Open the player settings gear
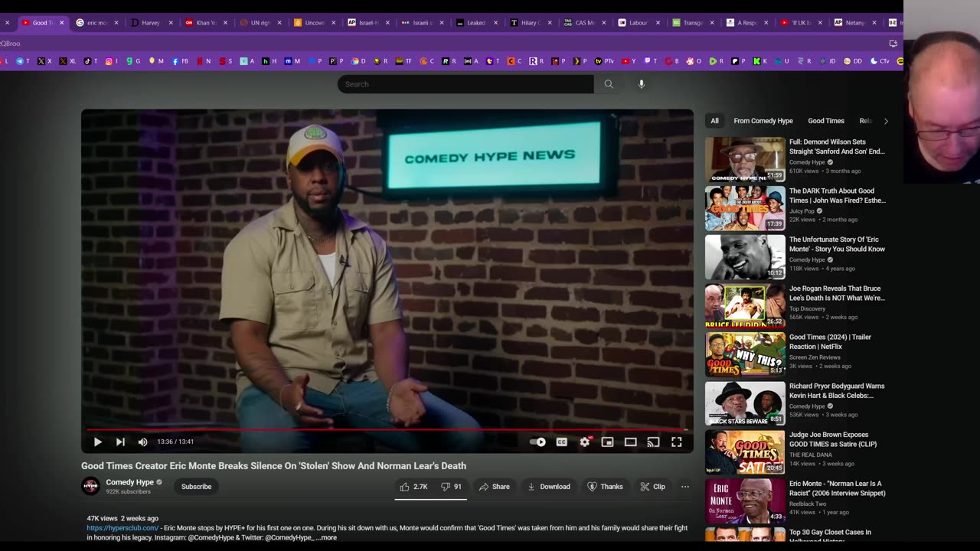 pos(585,442)
